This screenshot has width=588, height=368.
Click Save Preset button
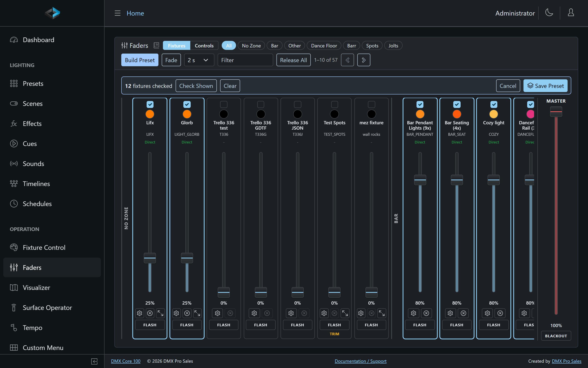click(x=545, y=86)
